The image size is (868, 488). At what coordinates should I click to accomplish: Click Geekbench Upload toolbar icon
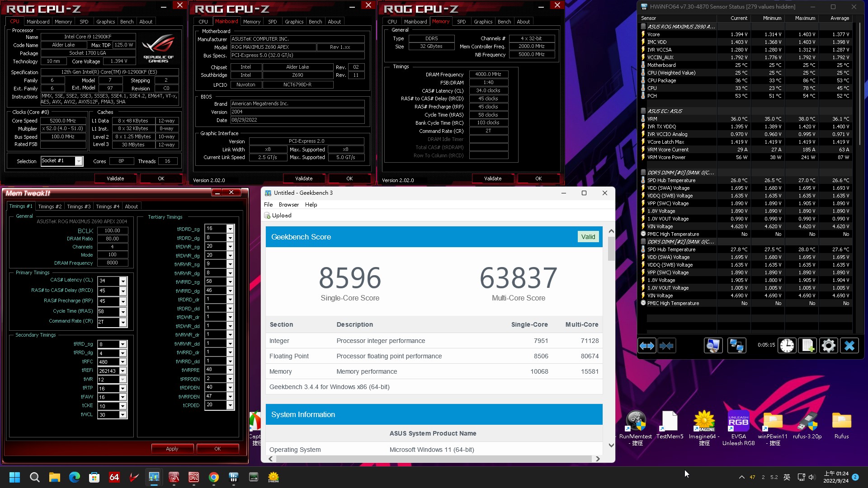pyautogui.click(x=267, y=216)
